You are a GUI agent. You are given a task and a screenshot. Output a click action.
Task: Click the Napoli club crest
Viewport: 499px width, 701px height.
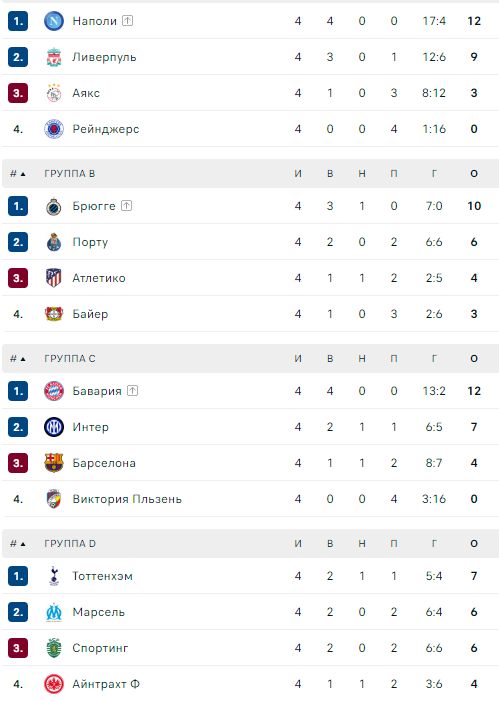pyautogui.click(x=54, y=21)
